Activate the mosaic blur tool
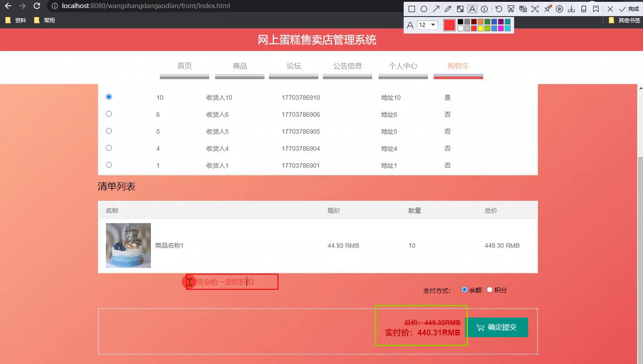Viewport: 643px width, 364px height. coord(460,9)
